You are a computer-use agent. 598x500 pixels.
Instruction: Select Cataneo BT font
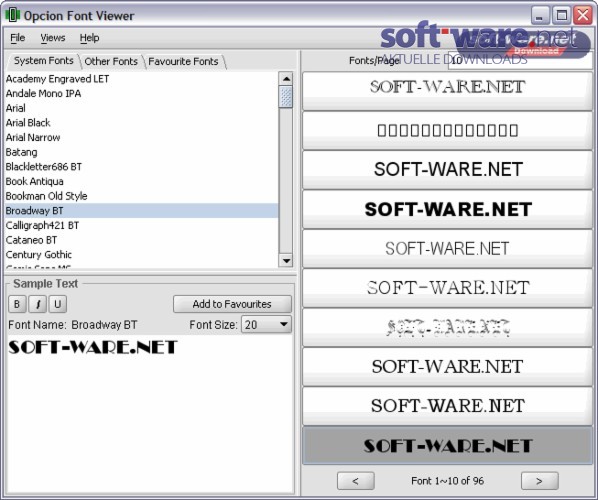141,240
